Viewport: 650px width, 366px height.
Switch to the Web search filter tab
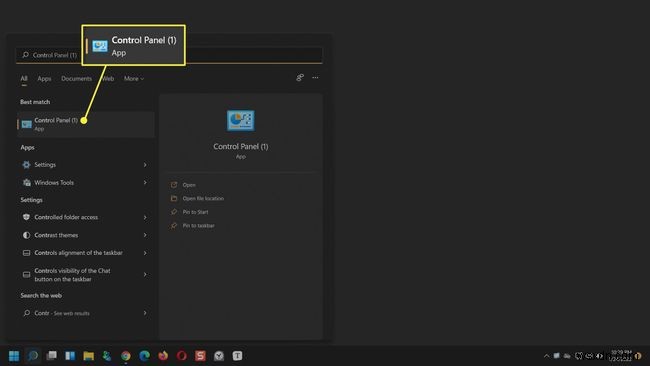(x=108, y=78)
